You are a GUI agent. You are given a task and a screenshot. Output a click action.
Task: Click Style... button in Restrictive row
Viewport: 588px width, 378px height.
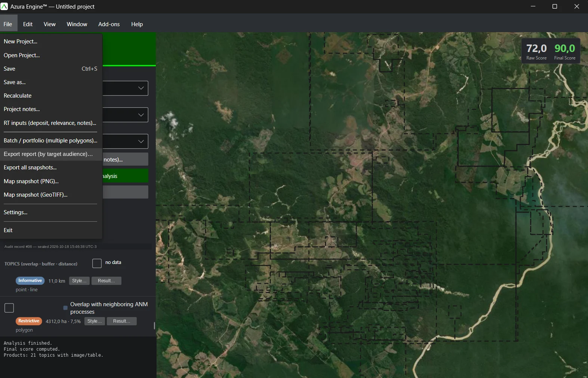(x=95, y=321)
